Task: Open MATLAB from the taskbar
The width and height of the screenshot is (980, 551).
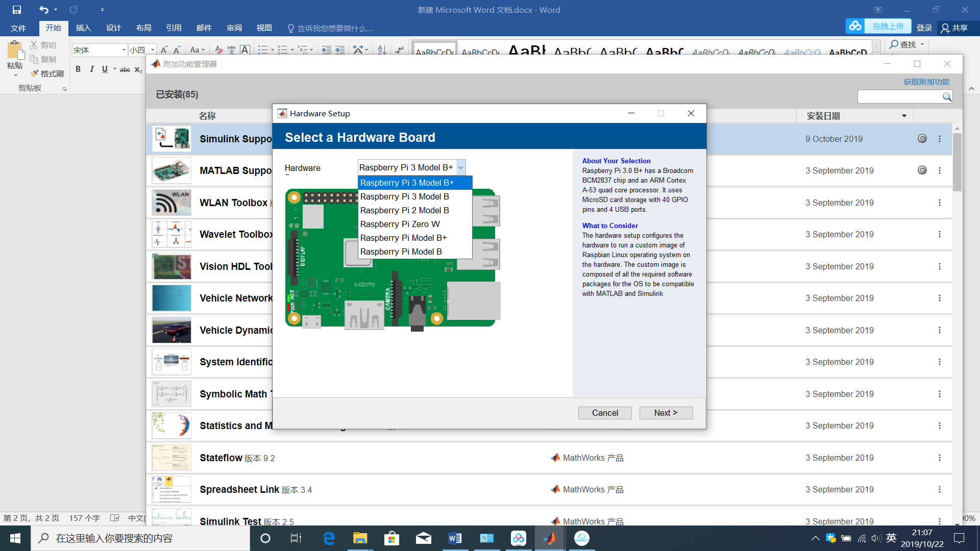Action: (x=549, y=538)
